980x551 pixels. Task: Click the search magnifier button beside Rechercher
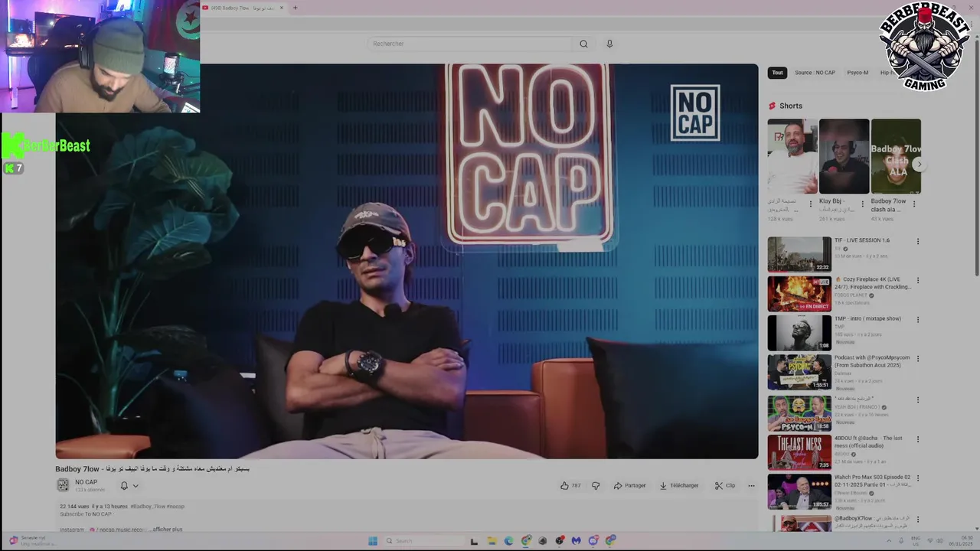(x=583, y=44)
